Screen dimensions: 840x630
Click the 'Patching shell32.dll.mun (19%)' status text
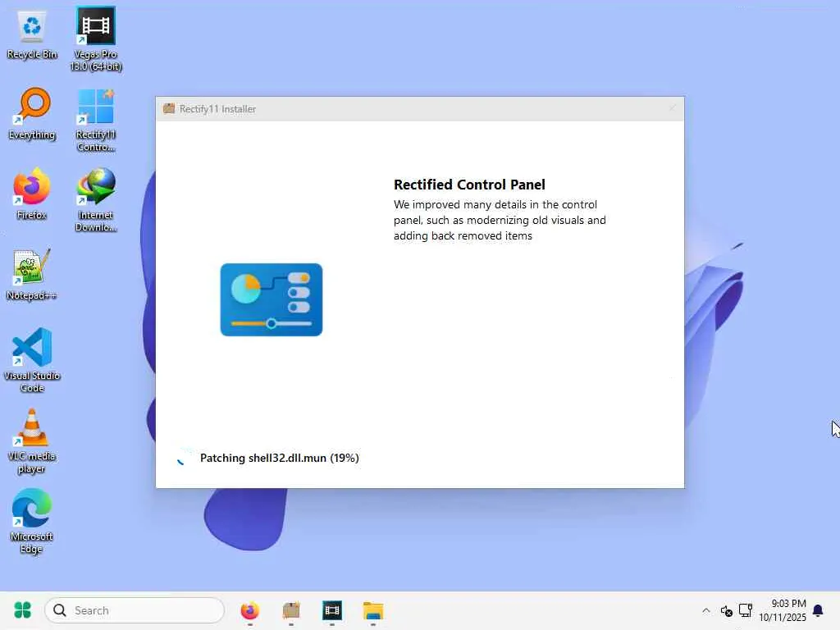pyautogui.click(x=280, y=458)
